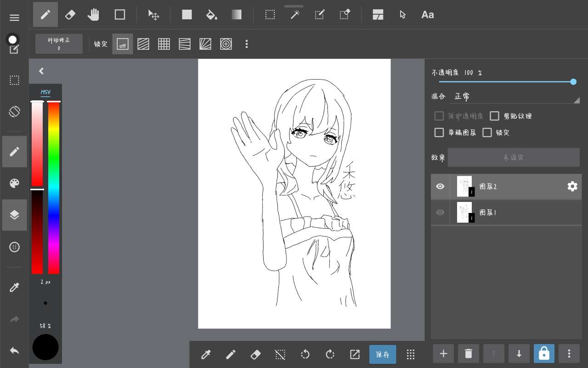Open the 混合 blend mode dropdown
The height and width of the screenshot is (368, 588).
tap(514, 97)
